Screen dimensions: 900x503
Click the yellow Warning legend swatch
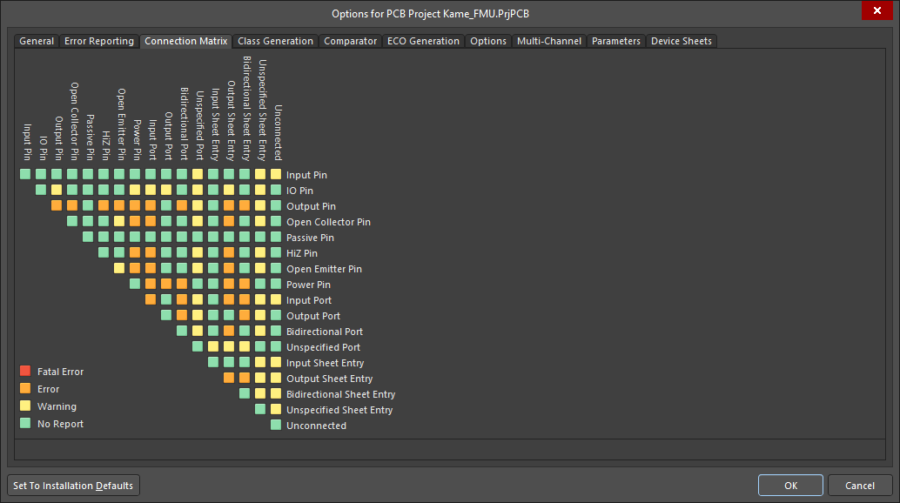pyautogui.click(x=25, y=407)
